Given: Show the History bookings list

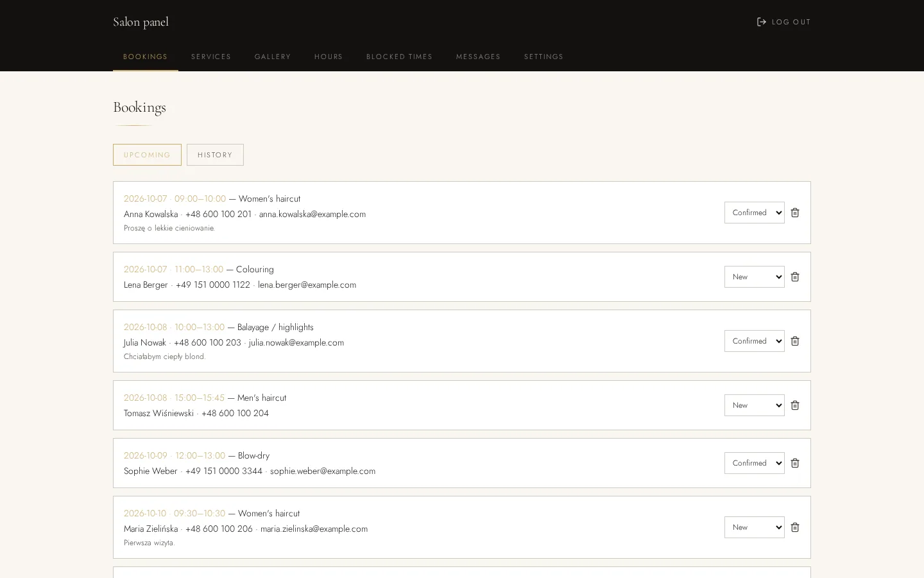Looking at the screenshot, I should point(215,155).
